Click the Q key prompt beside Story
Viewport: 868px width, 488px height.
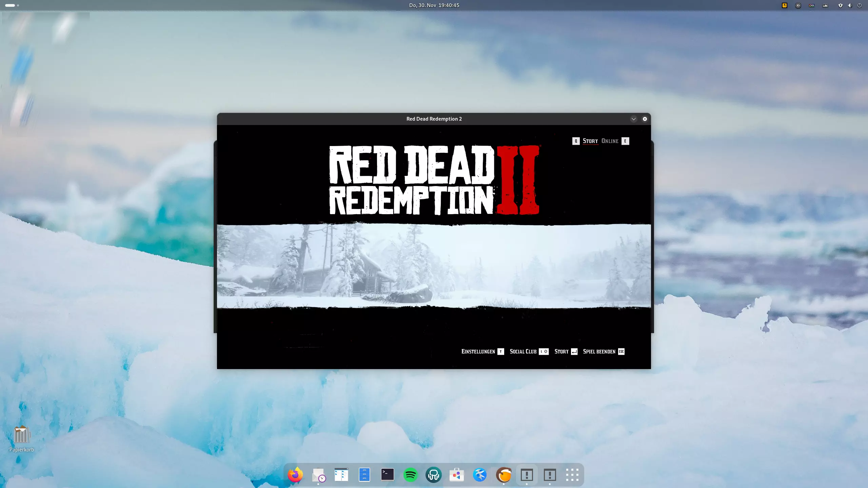pos(576,141)
